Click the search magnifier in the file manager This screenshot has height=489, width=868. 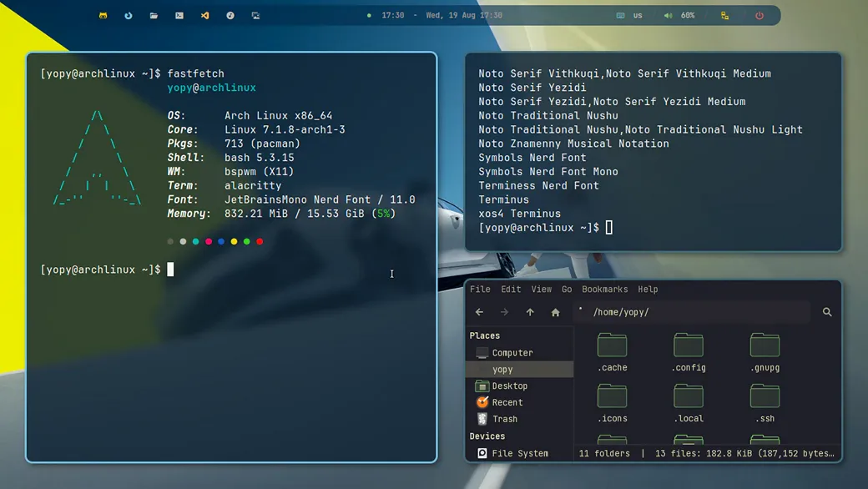[x=827, y=312]
